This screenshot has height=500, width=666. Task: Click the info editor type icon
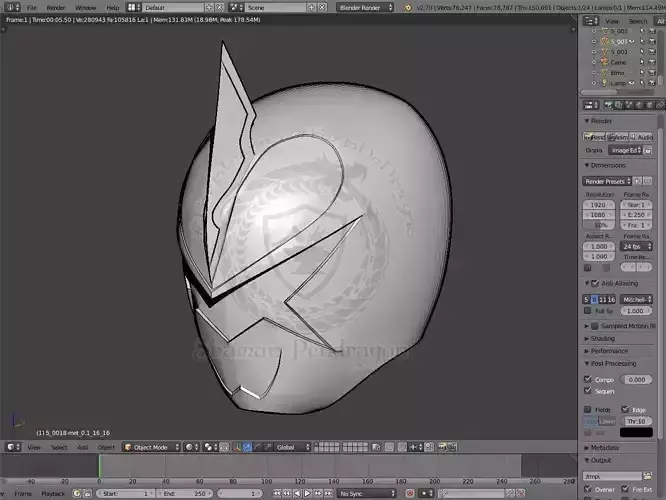(12, 8)
